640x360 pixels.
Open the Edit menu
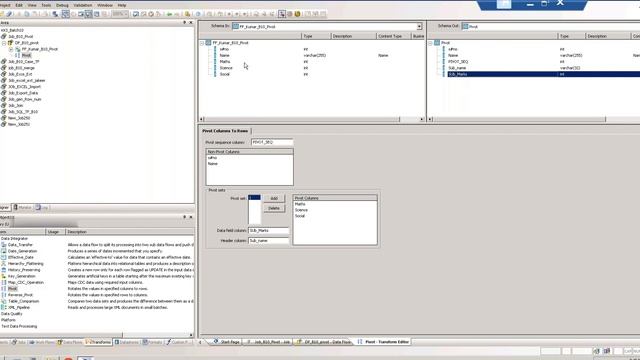pyautogui.click(x=19, y=5)
